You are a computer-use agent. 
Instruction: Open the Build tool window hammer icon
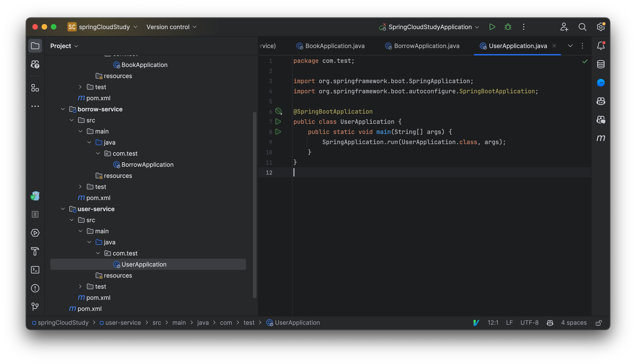(35, 251)
